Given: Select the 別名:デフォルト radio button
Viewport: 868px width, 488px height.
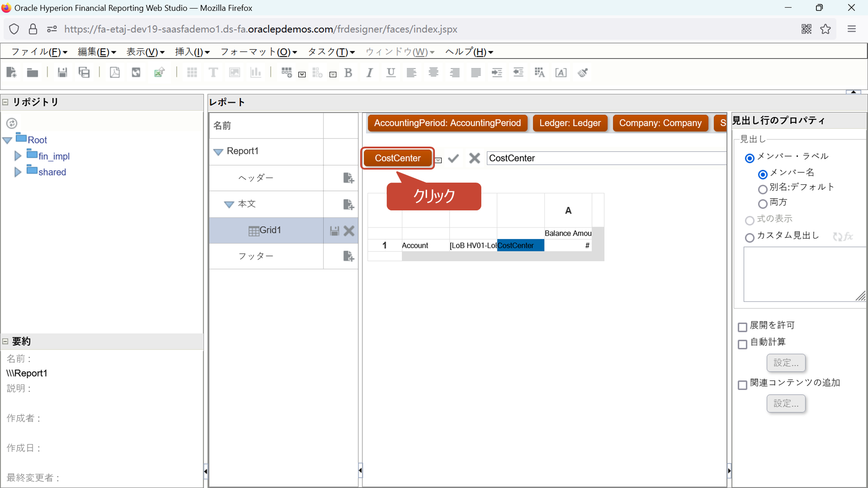Looking at the screenshot, I should click(x=763, y=189).
